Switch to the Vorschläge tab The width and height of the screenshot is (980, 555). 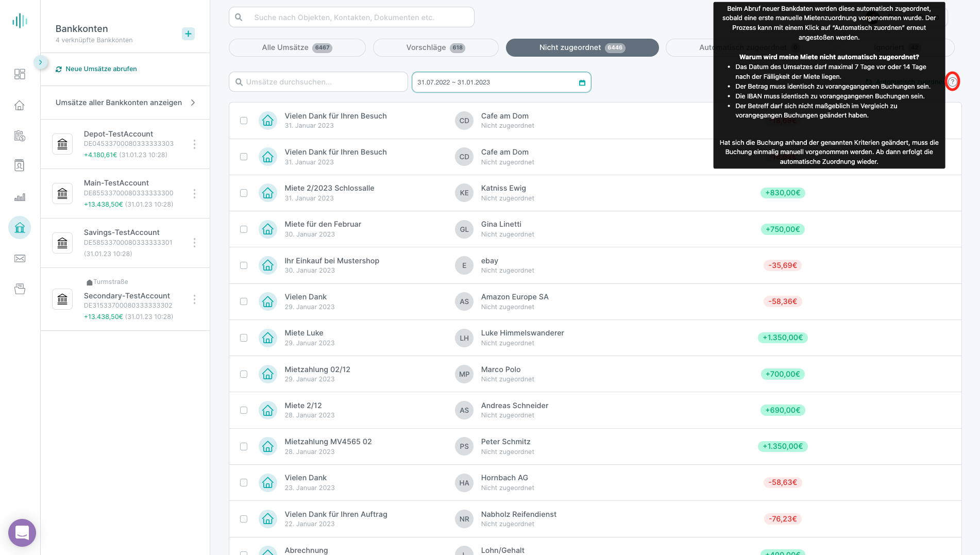pos(435,47)
